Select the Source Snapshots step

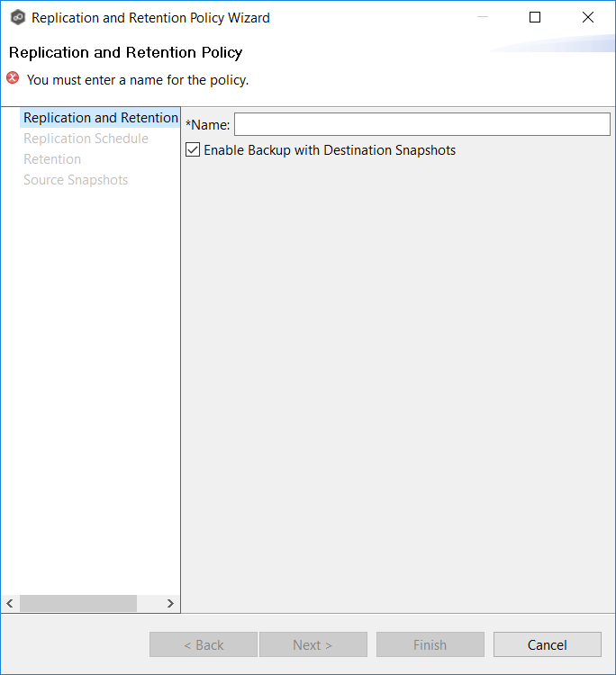click(76, 180)
